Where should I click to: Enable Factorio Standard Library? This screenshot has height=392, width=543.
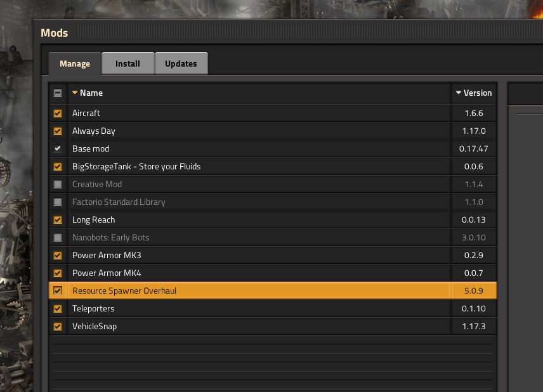58,202
